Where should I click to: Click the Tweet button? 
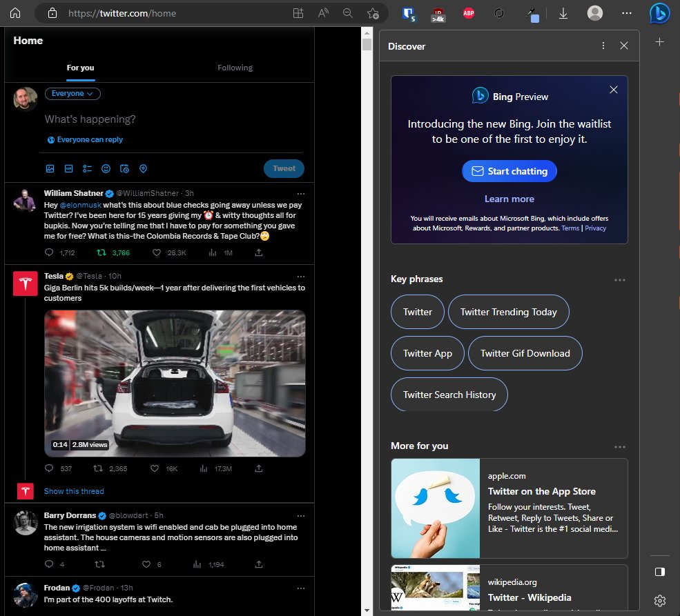point(284,168)
